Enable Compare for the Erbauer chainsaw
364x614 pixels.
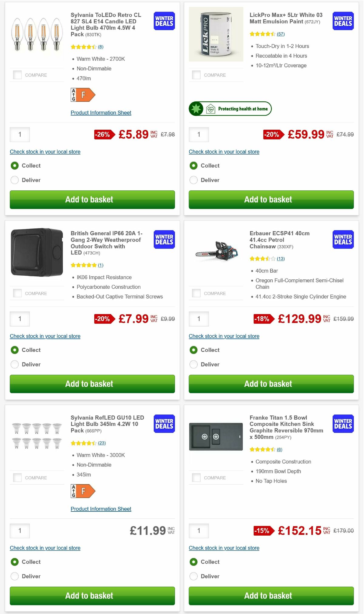point(196,293)
